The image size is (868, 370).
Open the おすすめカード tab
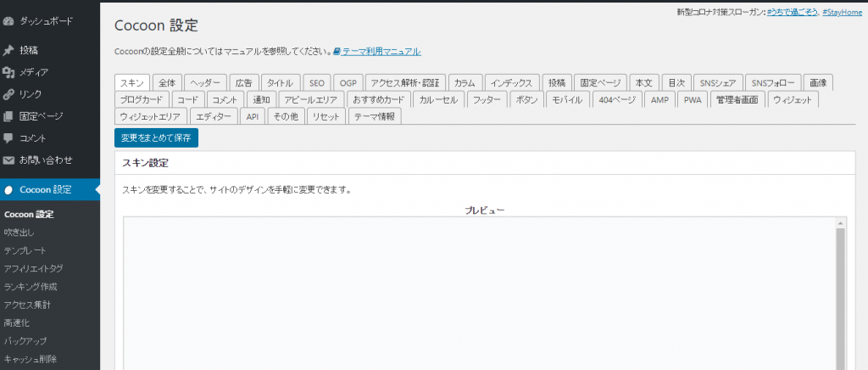[379, 100]
